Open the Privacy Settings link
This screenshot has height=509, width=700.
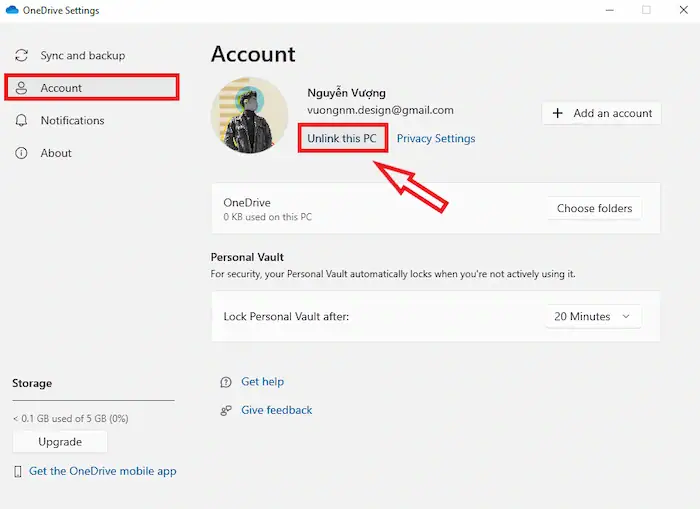coord(436,139)
